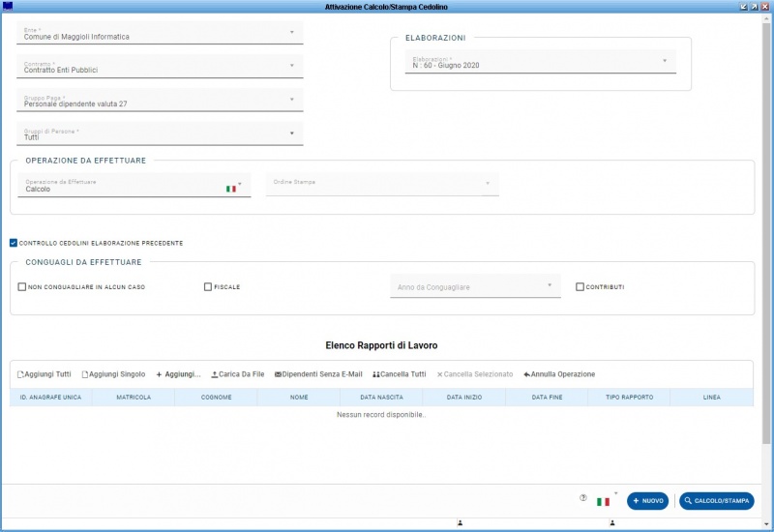Image resolution: width=774 pixels, height=532 pixels.
Task: Click the Calcolo/Stampa button
Action: [716, 501]
